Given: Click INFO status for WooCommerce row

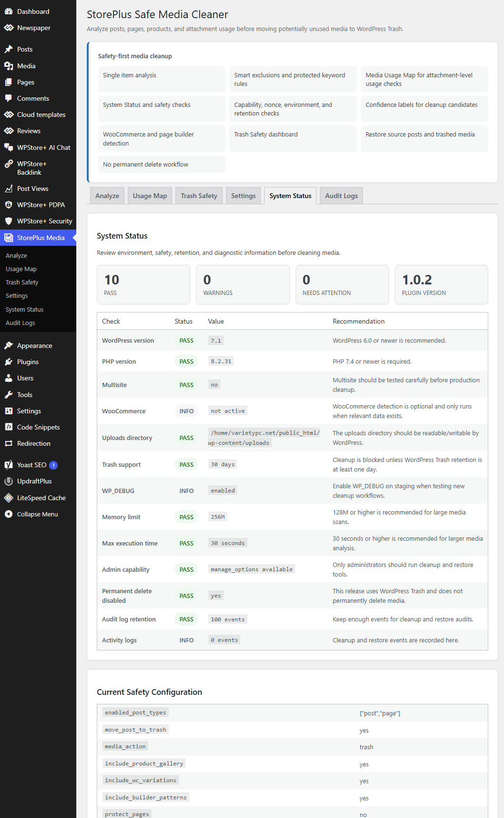Looking at the screenshot, I should tap(186, 411).
